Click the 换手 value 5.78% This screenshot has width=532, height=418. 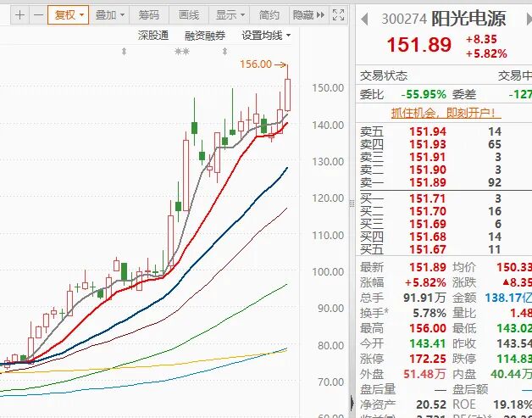click(x=429, y=313)
